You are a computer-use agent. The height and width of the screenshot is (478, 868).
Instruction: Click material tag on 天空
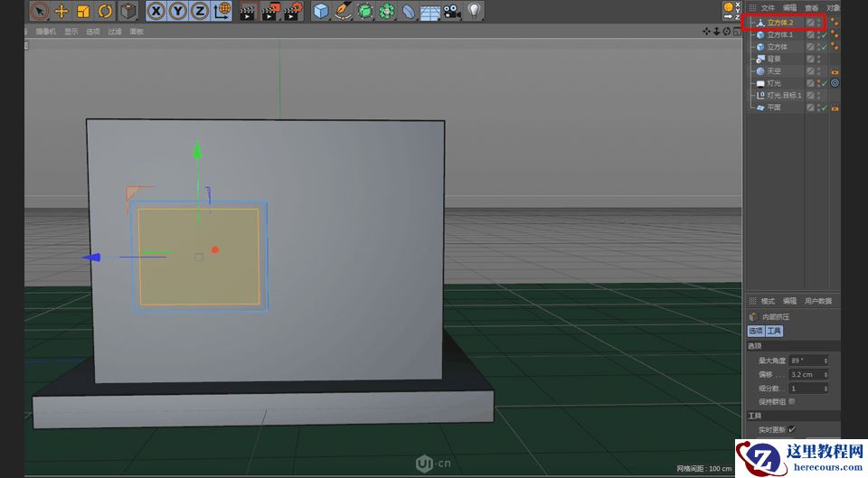835,72
